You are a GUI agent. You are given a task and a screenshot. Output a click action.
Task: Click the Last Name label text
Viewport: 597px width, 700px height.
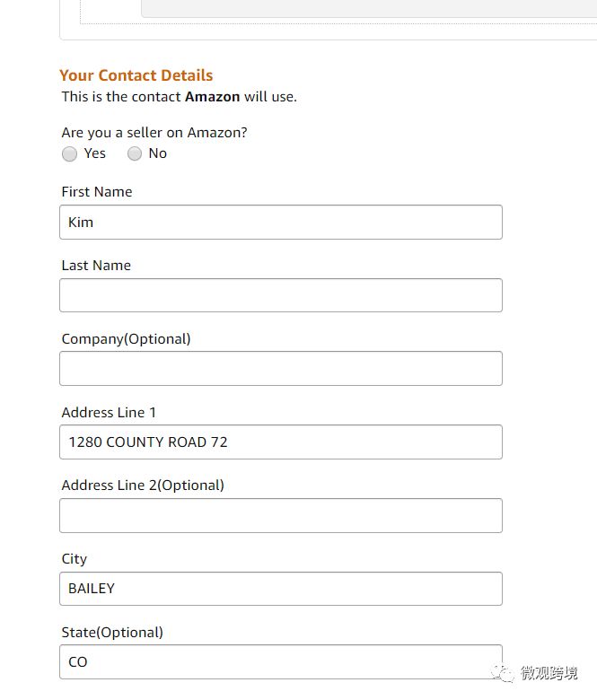[96, 266]
